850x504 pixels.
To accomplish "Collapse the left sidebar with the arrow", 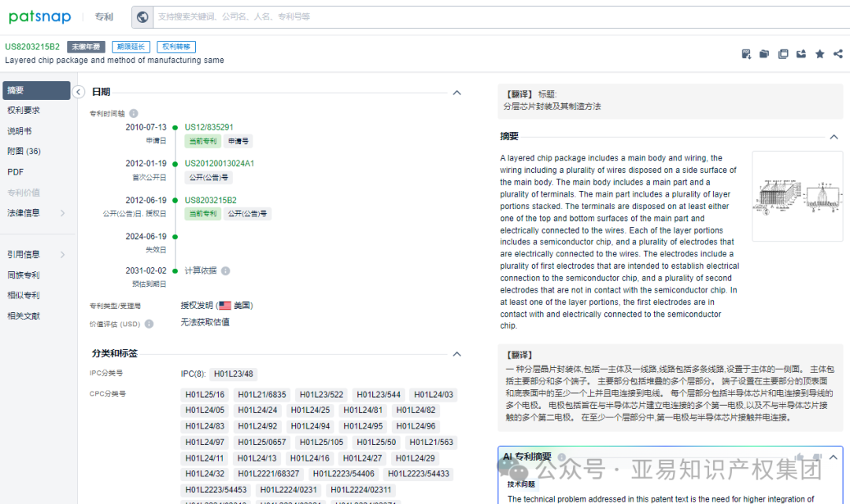I will click(x=78, y=91).
